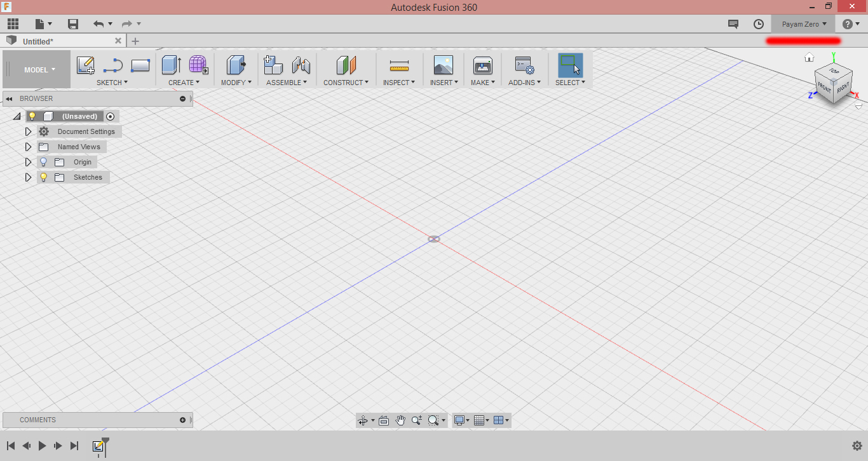Click the Fit view icon

[x=384, y=420]
